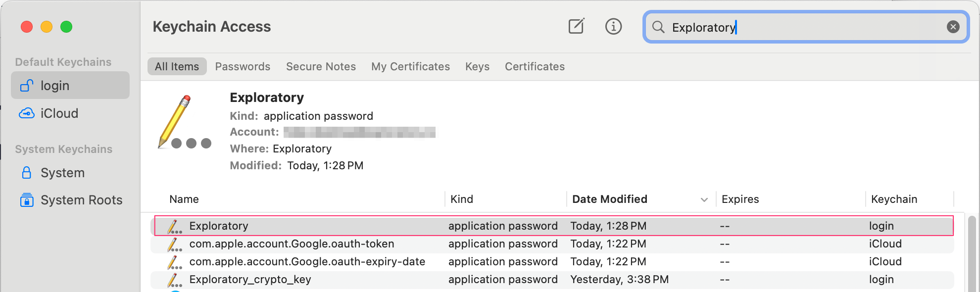Switch to the Secure Notes tab
Viewport: 980px width, 292px height.
pos(321,66)
